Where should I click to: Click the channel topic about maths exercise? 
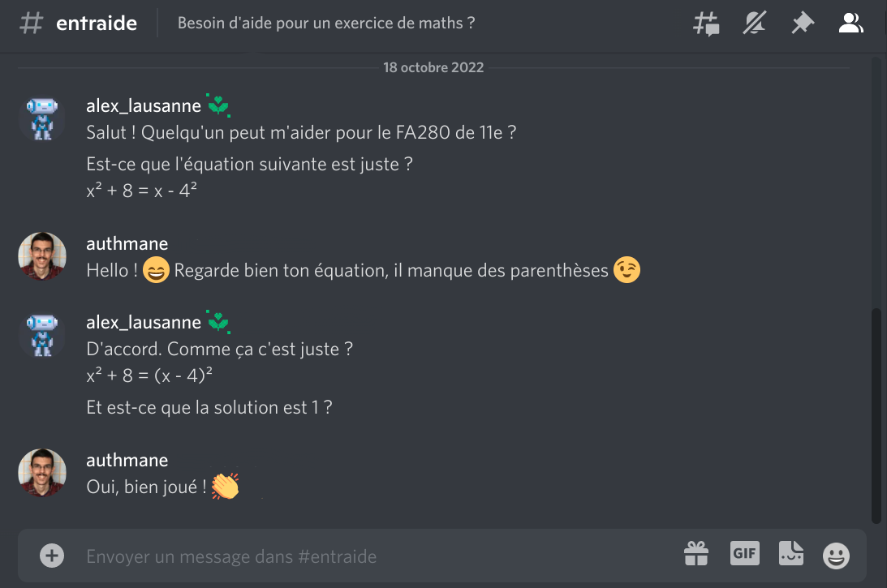(326, 24)
